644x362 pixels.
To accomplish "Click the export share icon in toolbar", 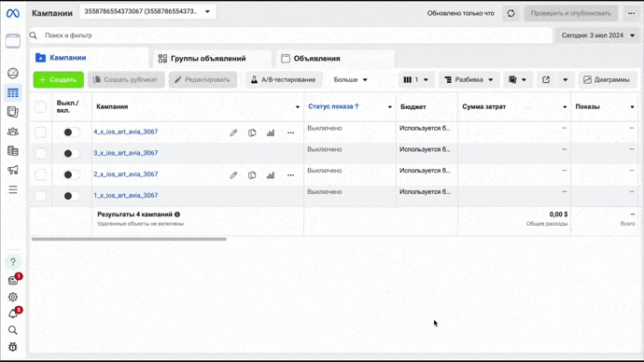I will (546, 79).
